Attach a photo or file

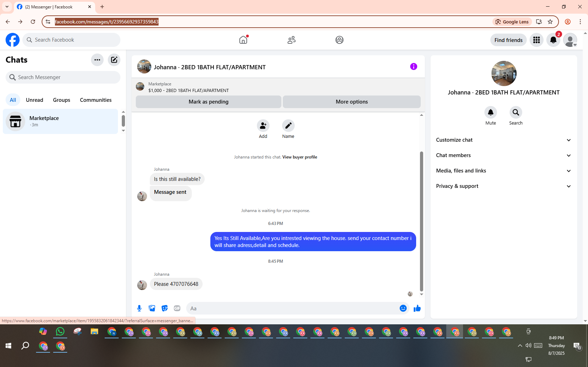point(152,308)
